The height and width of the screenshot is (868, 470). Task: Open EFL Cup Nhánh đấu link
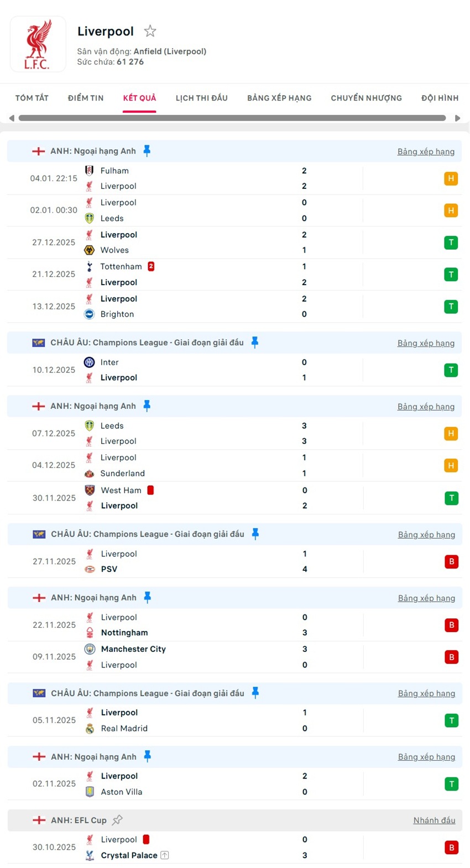tap(434, 820)
